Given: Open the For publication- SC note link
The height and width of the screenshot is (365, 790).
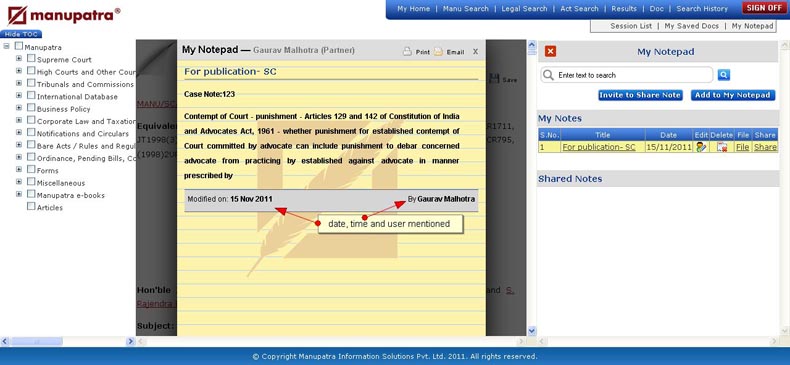Looking at the screenshot, I should coord(599,147).
